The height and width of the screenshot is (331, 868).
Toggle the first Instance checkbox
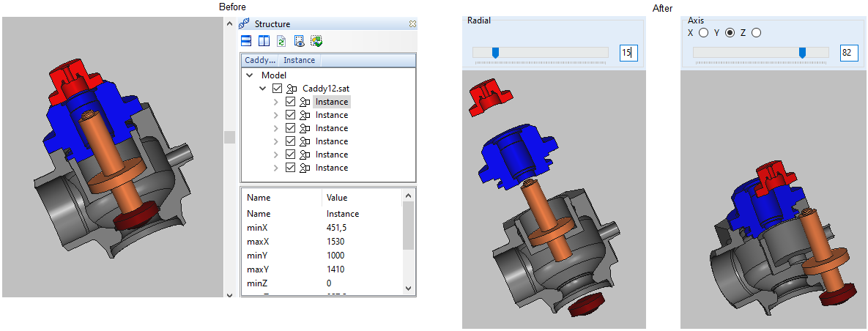tap(290, 102)
